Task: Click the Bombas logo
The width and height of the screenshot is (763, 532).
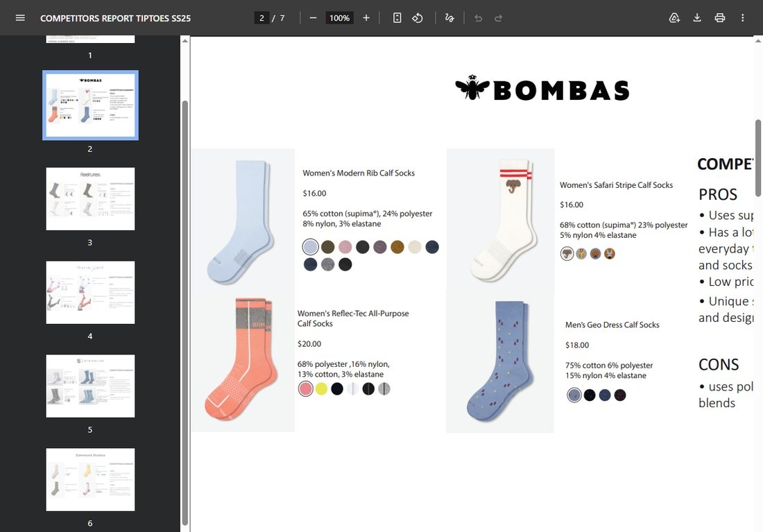Action: [x=542, y=89]
